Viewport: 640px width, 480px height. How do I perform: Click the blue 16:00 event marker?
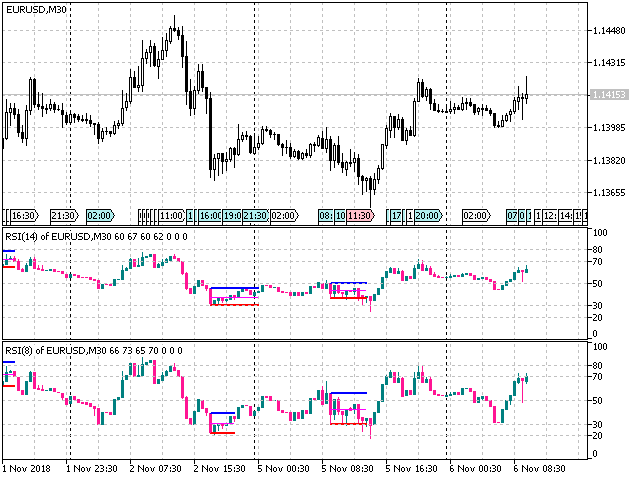210,216
